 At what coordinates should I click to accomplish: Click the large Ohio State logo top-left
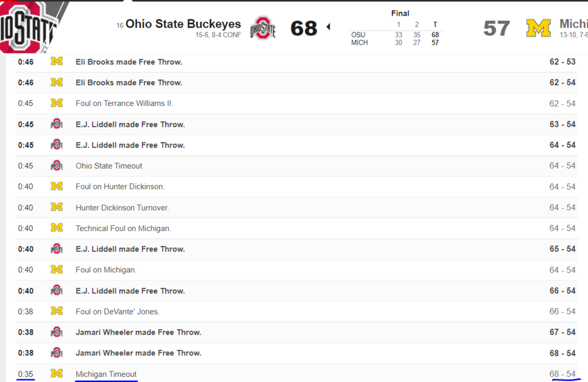tap(26, 26)
